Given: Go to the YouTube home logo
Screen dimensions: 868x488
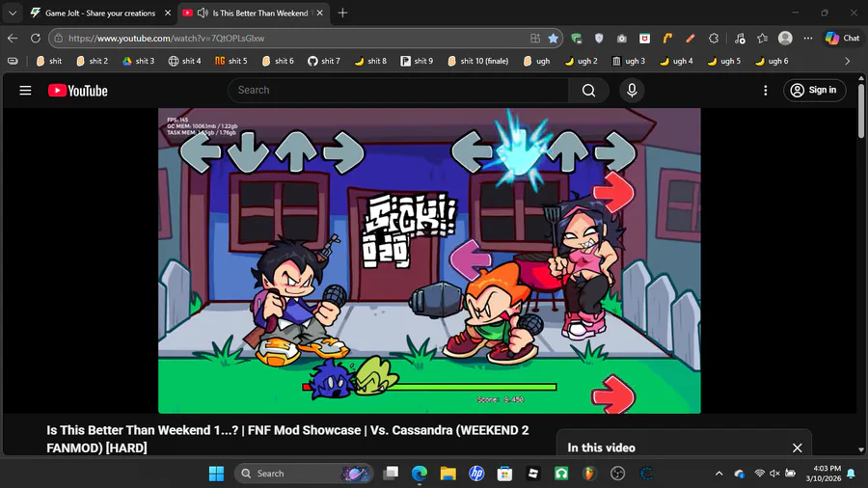Looking at the screenshot, I should pyautogui.click(x=77, y=91).
